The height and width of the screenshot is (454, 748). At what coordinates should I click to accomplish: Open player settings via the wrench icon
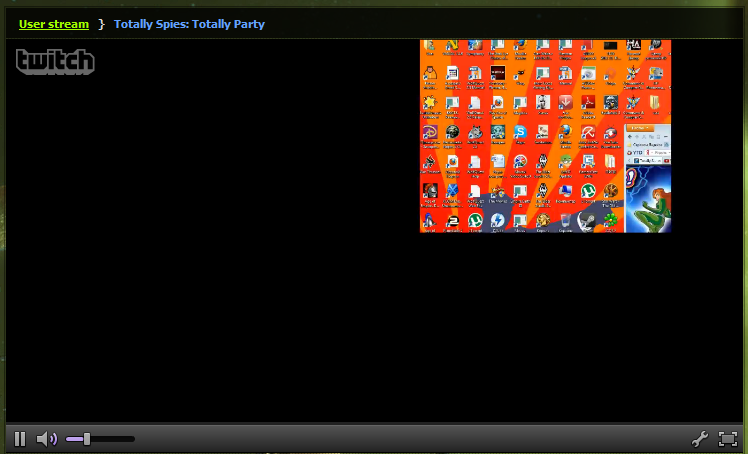pyautogui.click(x=700, y=439)
